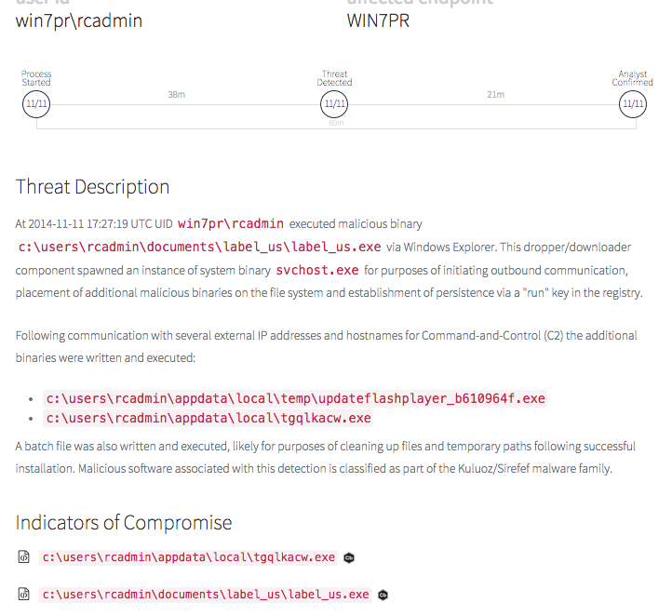Image resolution: width=672 pixels, height=616 pixels.
Task: Click file icon beside label_us.exe indicator
Action: coord(24,594)
